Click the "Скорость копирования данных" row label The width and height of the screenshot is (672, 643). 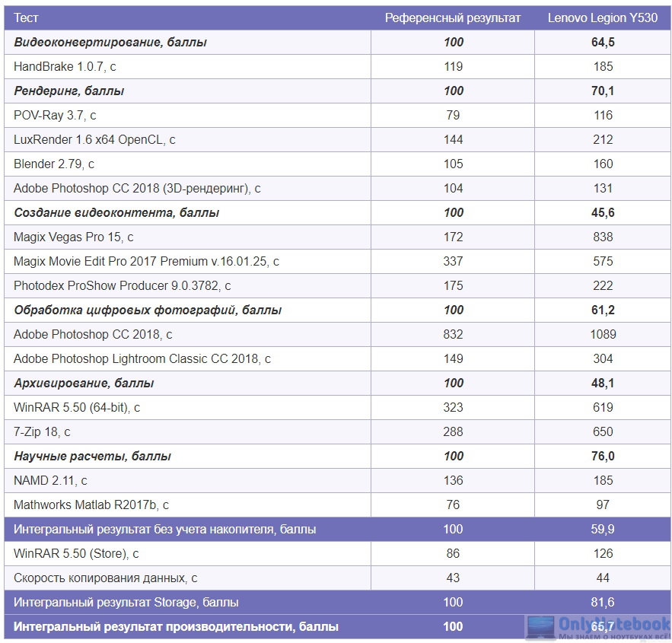click(x=106, y=578)
